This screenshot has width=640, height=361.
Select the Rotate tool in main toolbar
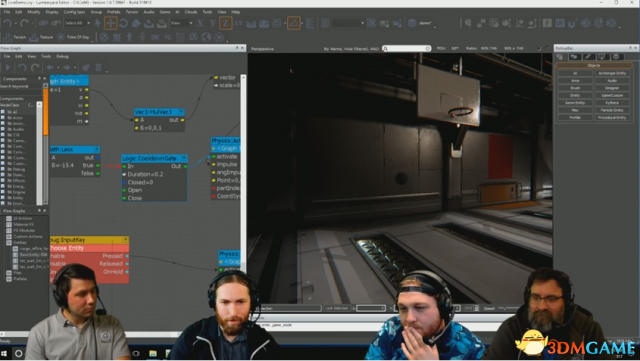123,23
